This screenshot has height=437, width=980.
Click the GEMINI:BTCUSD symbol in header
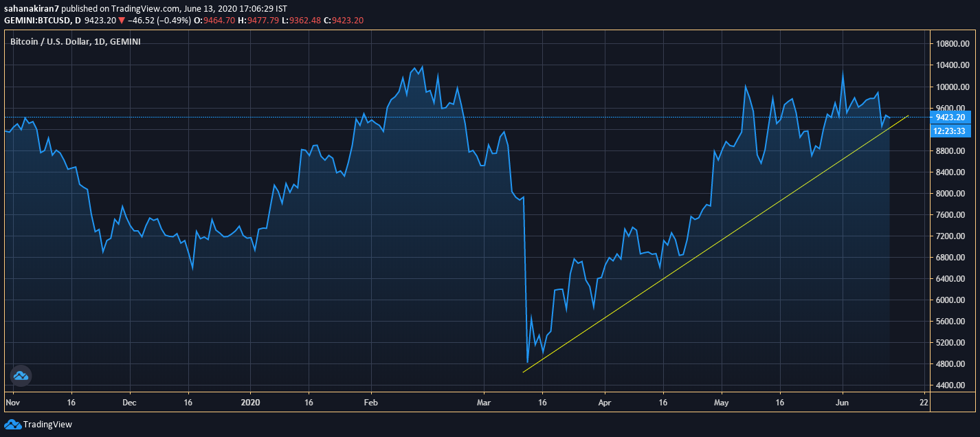tap(38, 21)
